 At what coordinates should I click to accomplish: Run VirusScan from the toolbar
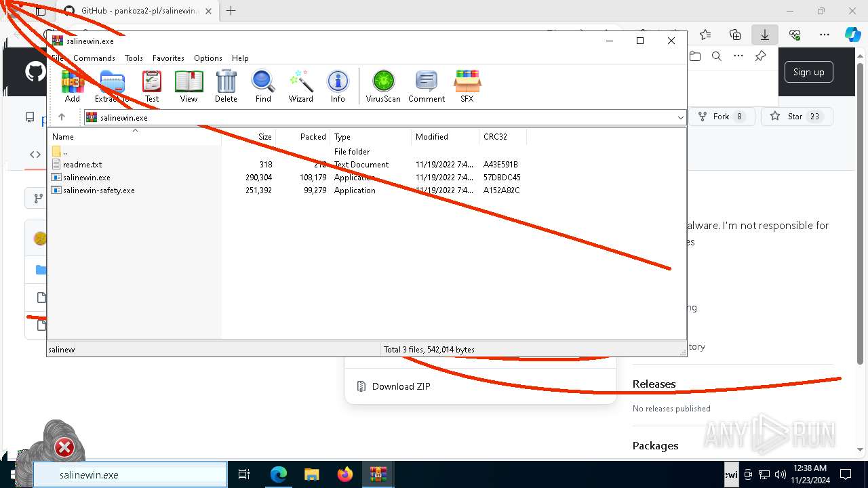pos(383,86)
